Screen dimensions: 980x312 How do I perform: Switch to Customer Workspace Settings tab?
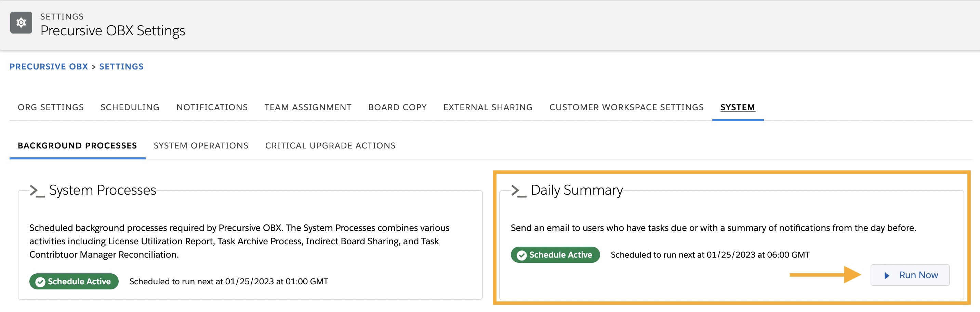pos(626,107)
